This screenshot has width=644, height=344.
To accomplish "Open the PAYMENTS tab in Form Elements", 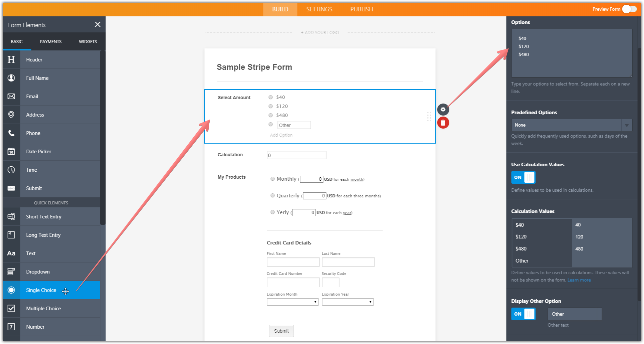I will pos(50,41).
